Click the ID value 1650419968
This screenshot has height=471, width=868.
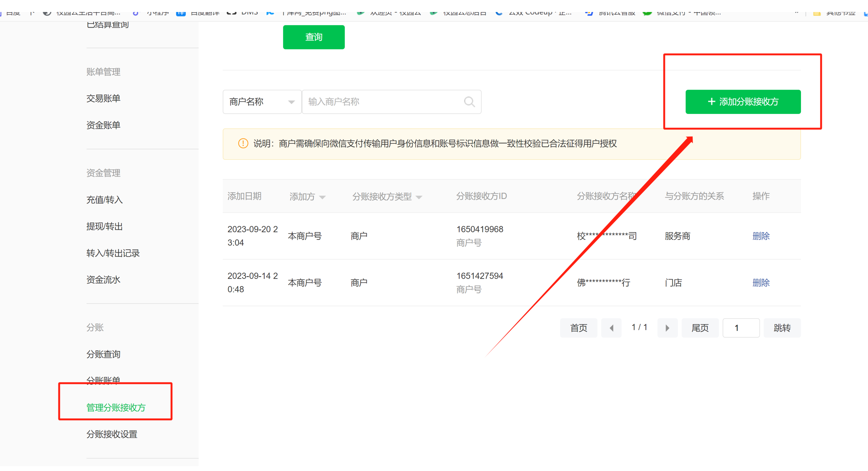point(479,229)
